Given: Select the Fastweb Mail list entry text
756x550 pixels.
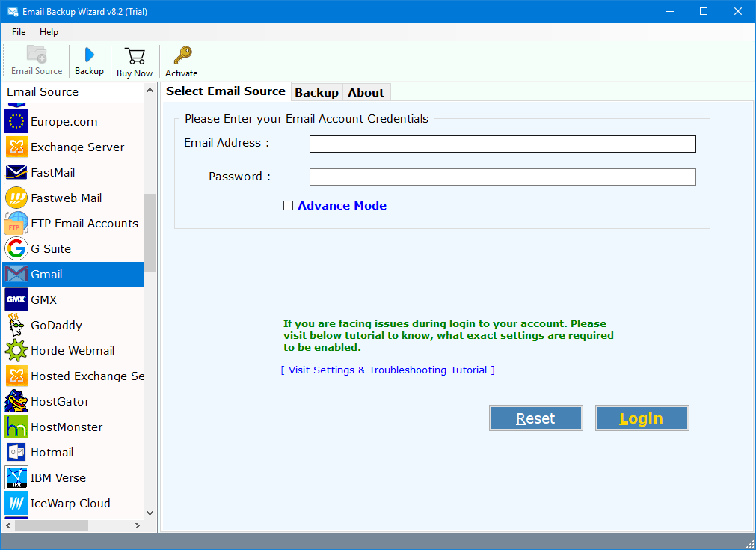Looking at the screenshot, I should click(x=67, y=198).
